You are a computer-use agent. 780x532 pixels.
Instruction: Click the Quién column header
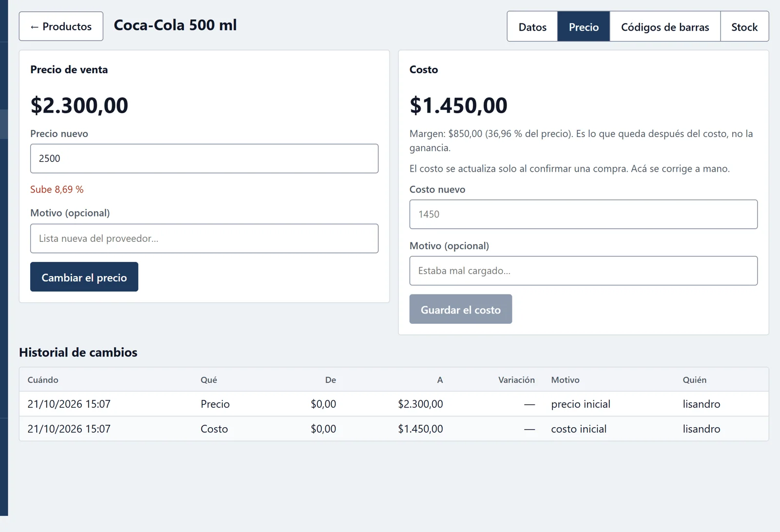[694, 380]
